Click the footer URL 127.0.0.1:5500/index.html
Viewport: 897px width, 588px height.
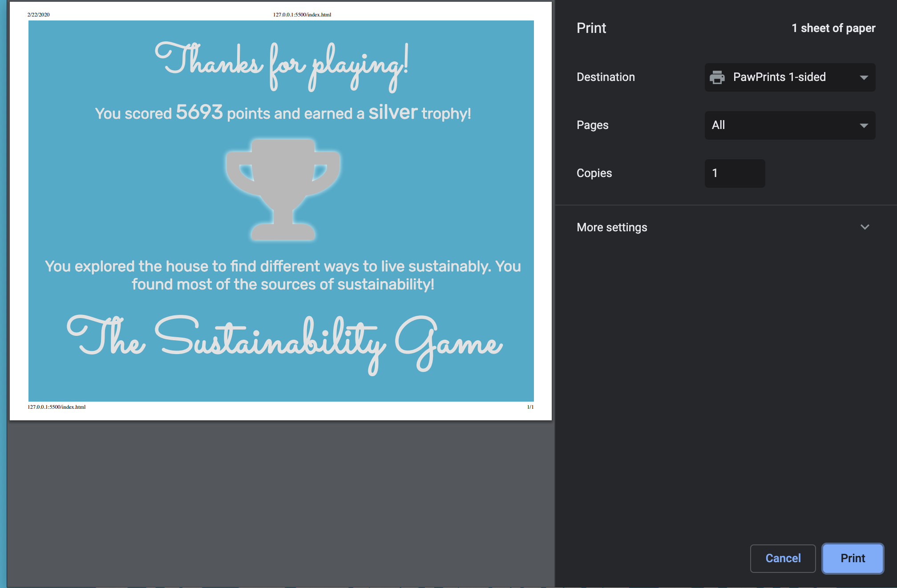(x=56, y=407)
